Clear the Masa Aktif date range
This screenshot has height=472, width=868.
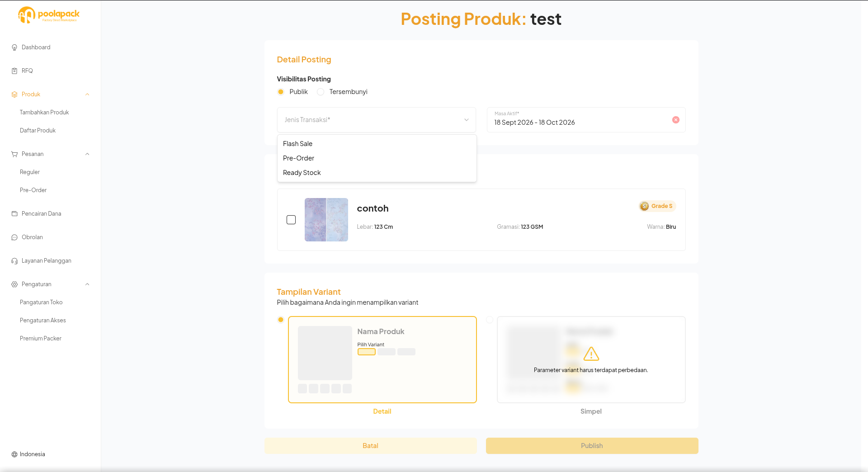(x=676, y=120)
